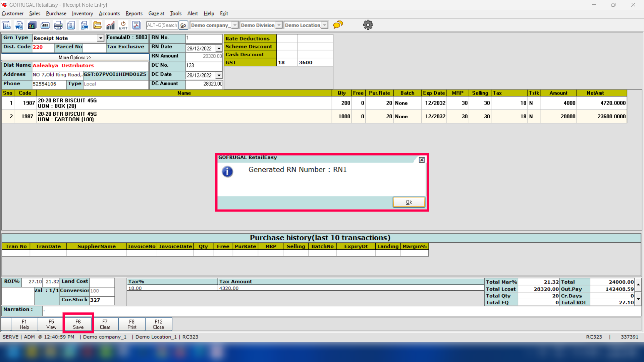644x362 pixels.
Task: Close the Generated RN Number dialog
Action: coord(422,160)
